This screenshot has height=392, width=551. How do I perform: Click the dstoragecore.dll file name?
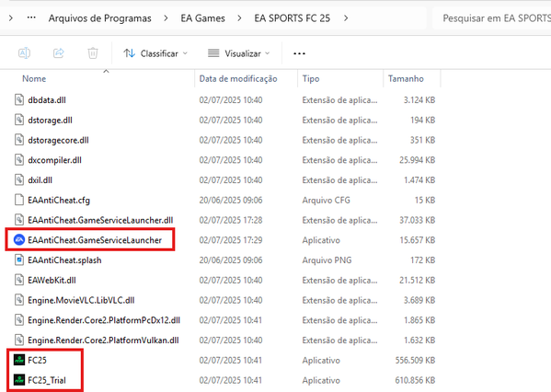click(58, 140)
